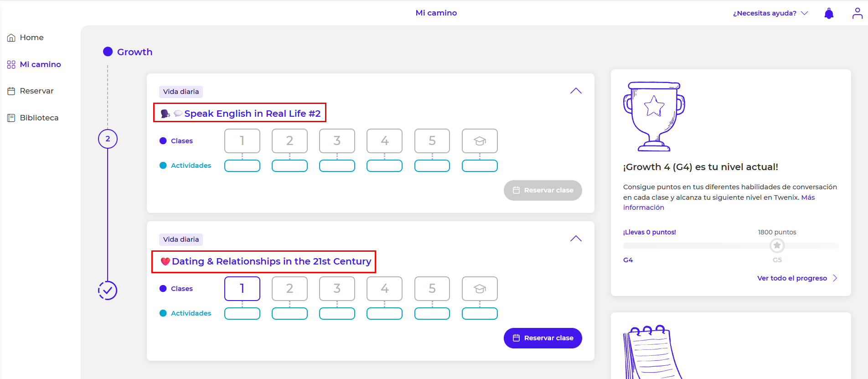Click the graduation cap icon under Speak English
868x379 pixels.
[x=480, y=141]
